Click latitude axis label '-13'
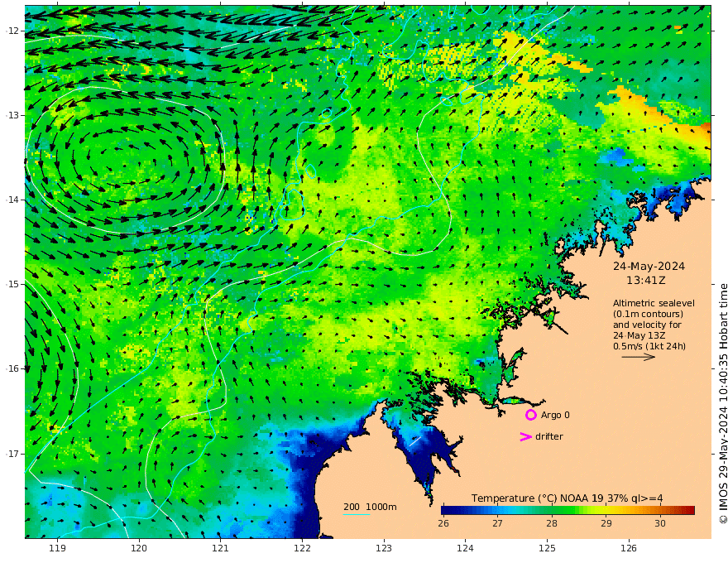 (12, 115)
